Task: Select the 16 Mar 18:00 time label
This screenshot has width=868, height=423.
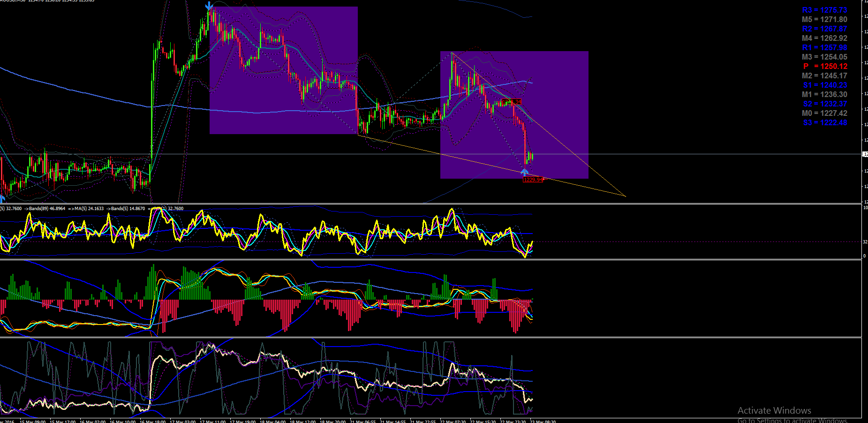Action: click(x=152, y=421)
